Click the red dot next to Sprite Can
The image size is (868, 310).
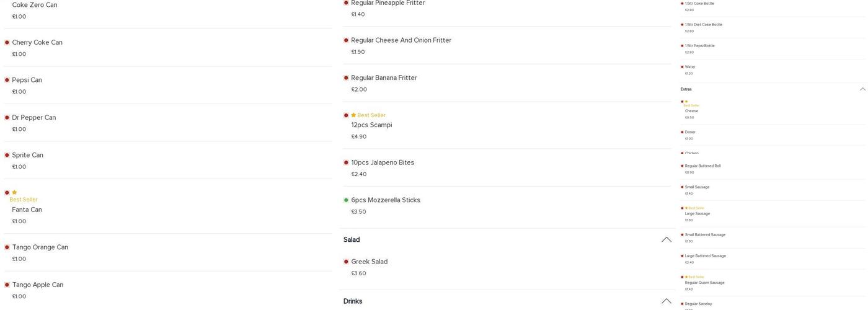pyautogui.click(x=7, y=155)
